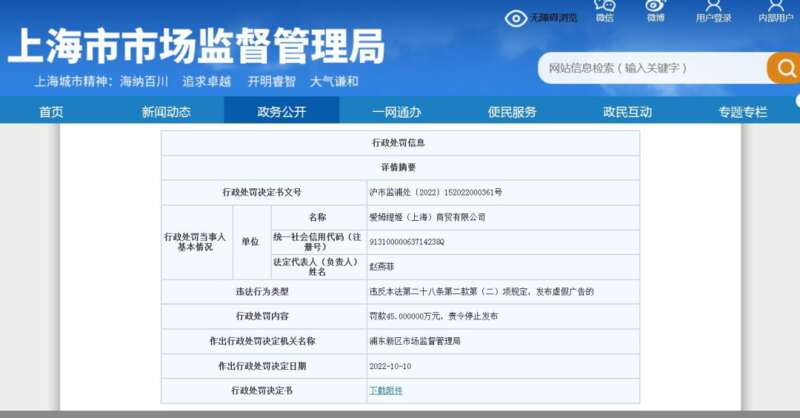Open the 便民服务 nav item
Screen dimensions: 800x418
click(x=512, y=112)
